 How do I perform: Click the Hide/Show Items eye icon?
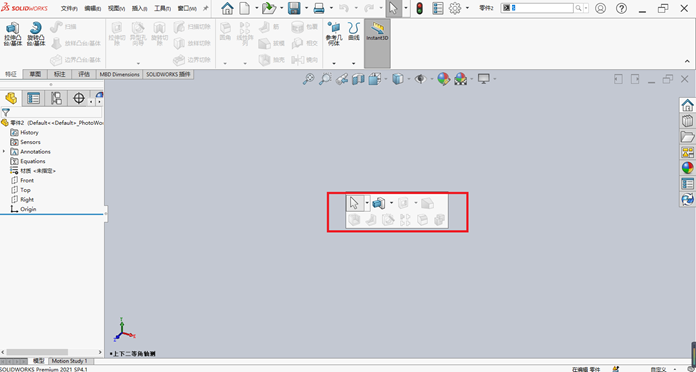[420, 79]
